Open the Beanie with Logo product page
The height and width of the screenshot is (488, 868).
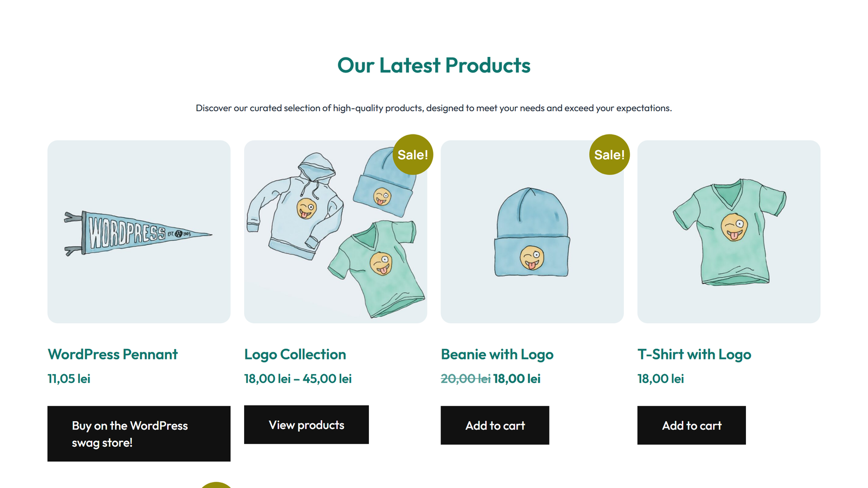tap(497, 354)
